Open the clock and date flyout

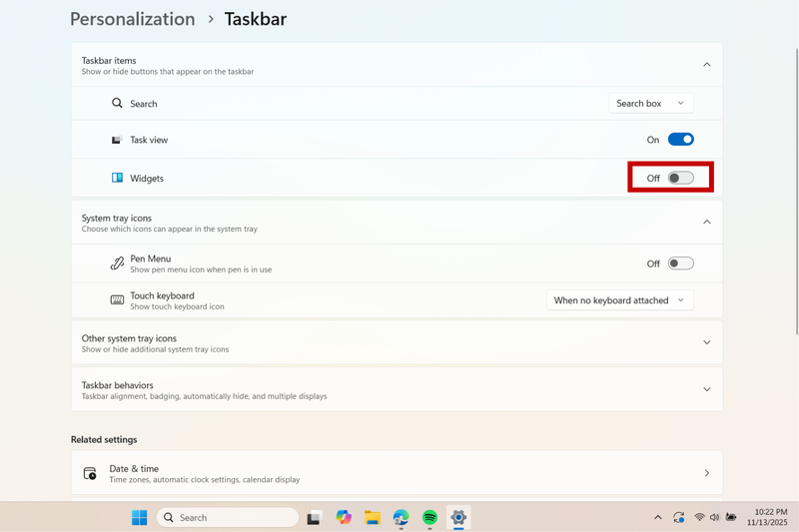[767, 517]
